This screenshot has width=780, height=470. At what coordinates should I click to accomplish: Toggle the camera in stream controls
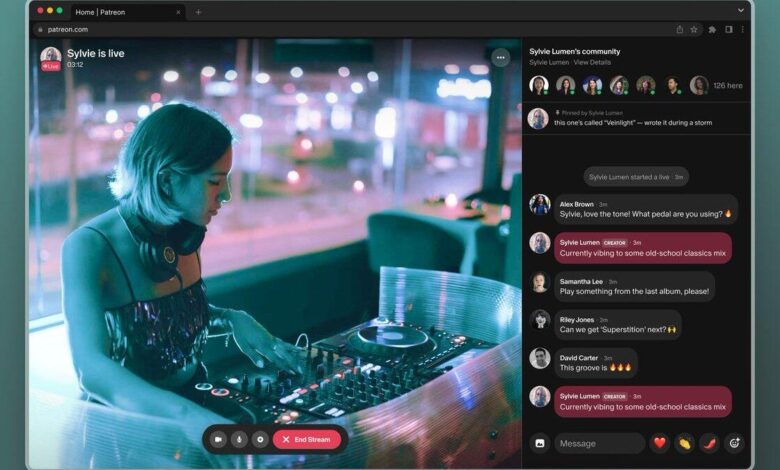218,440
